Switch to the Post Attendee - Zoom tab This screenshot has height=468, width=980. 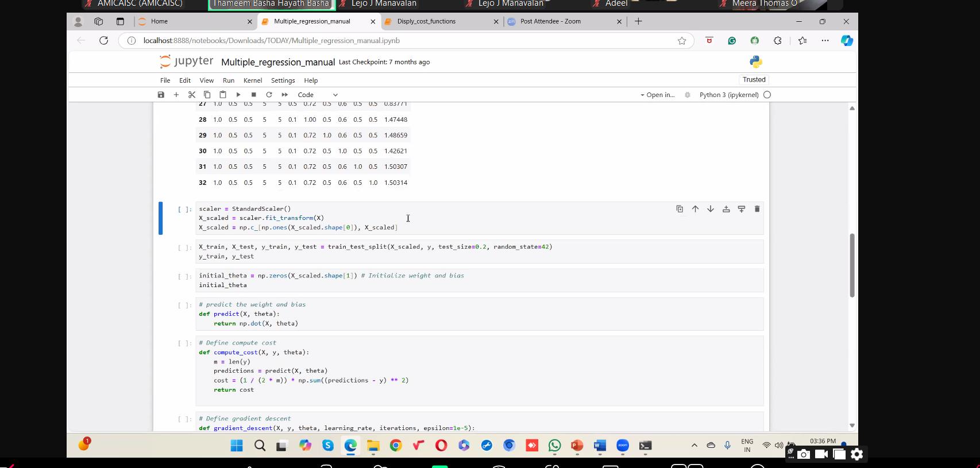click(x=564, y=21)
